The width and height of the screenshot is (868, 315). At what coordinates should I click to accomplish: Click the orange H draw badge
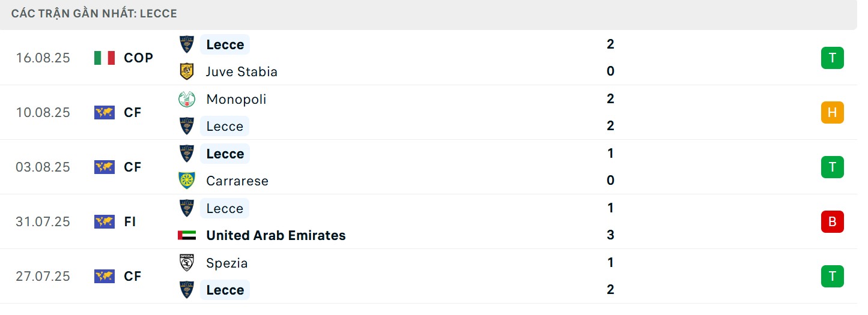pyautogui.click(x=832, y=112)
